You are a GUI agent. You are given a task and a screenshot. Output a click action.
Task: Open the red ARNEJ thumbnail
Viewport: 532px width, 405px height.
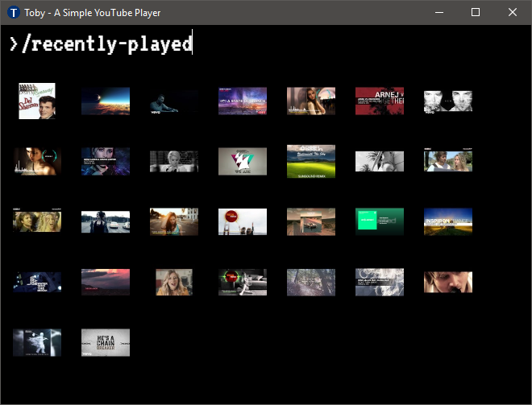(380, 101)
